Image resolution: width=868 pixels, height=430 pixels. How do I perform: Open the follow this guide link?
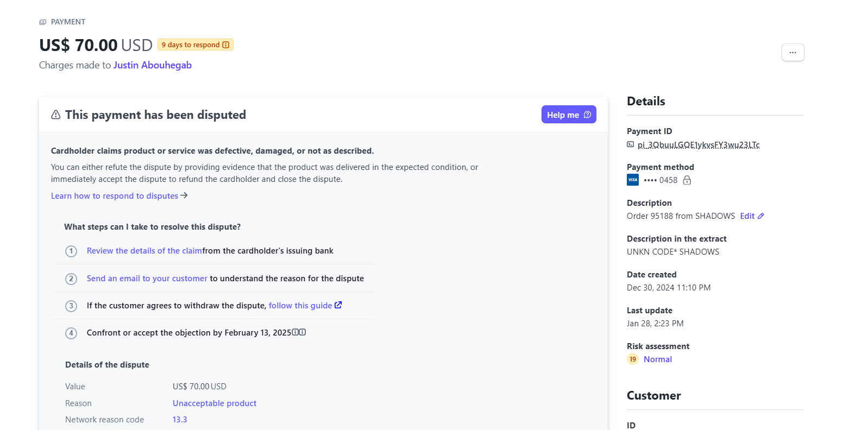(300, 306)
